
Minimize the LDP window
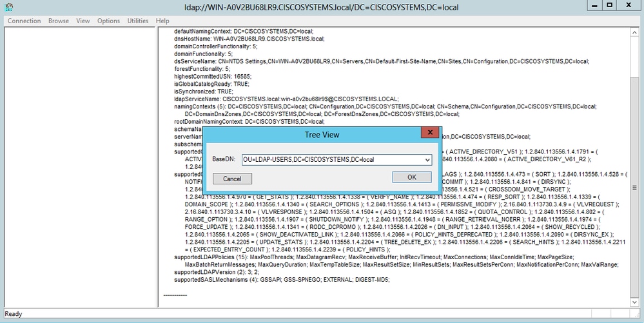[x=594, y=5]
